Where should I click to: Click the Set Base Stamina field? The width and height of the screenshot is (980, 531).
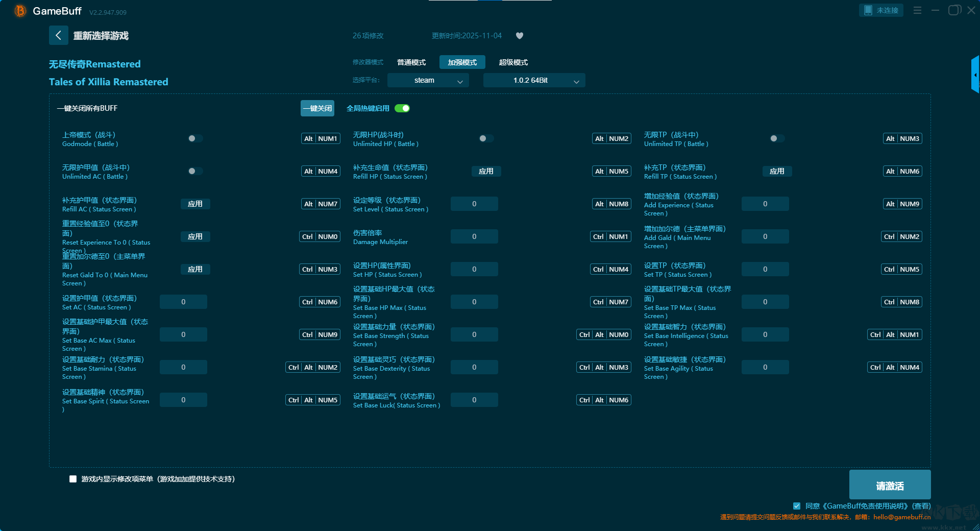183,367
